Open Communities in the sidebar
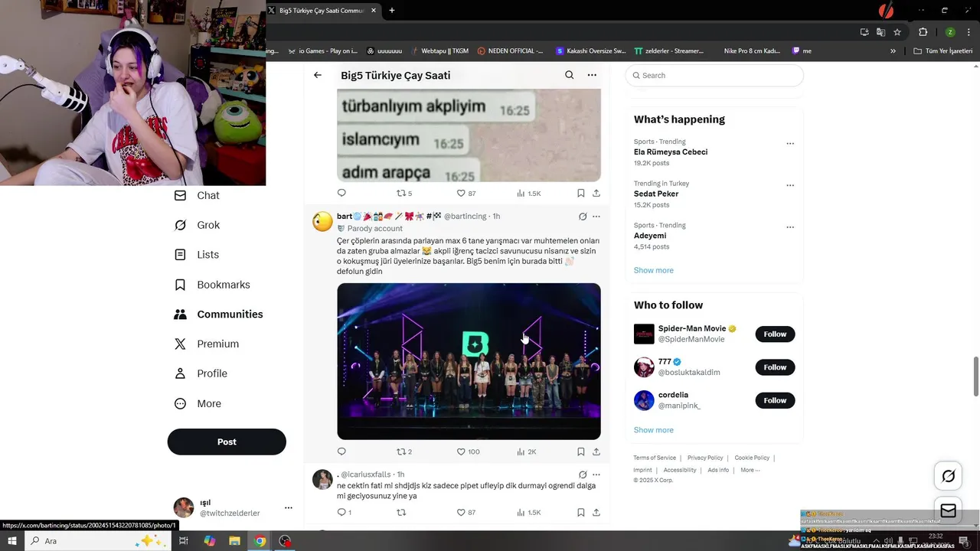The height and width of the screenshot is (551, 980). click(218, 315)
